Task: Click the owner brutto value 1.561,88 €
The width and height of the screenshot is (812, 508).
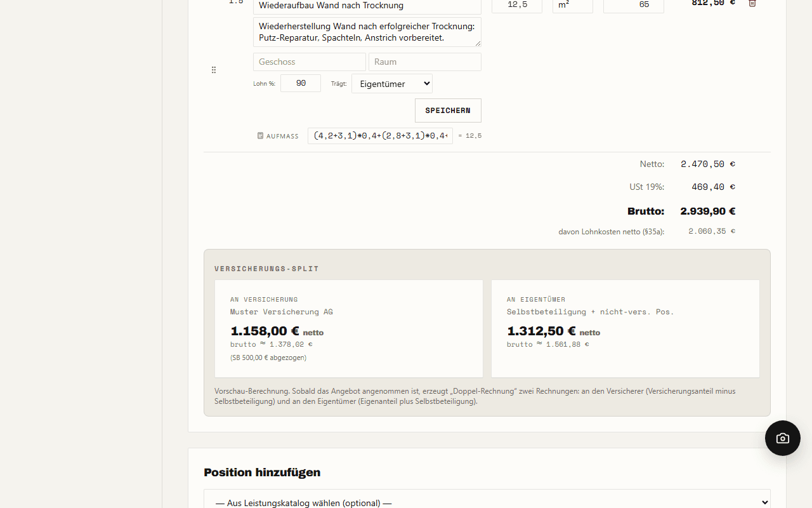Action: 568,344
